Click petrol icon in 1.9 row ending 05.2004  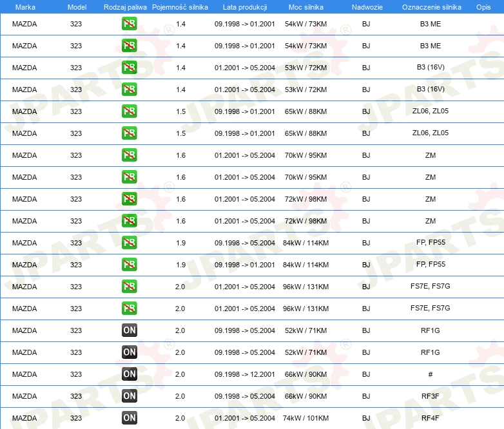130,242
